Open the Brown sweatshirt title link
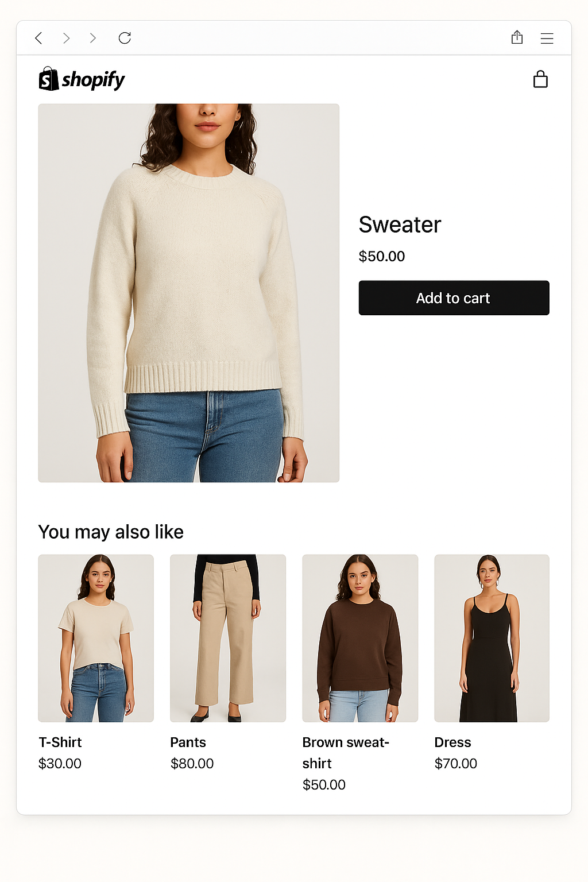This screenshot has width=588, height=882. 346,753
